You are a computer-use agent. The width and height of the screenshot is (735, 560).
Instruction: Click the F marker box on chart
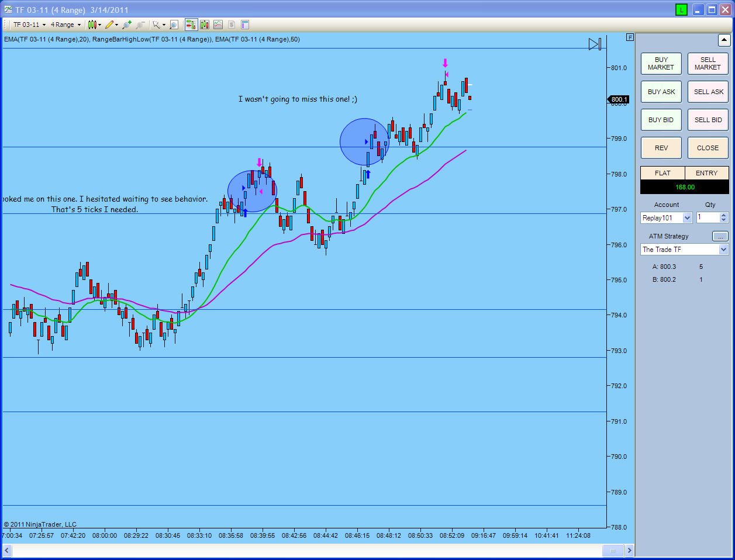coord(630,37)
